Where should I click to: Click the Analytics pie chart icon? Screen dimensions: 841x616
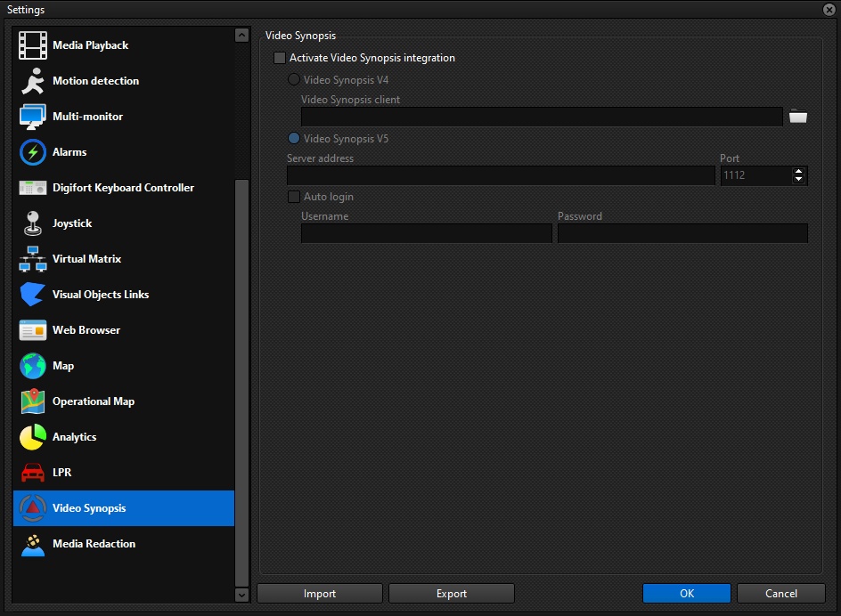[x=33, y=437]
